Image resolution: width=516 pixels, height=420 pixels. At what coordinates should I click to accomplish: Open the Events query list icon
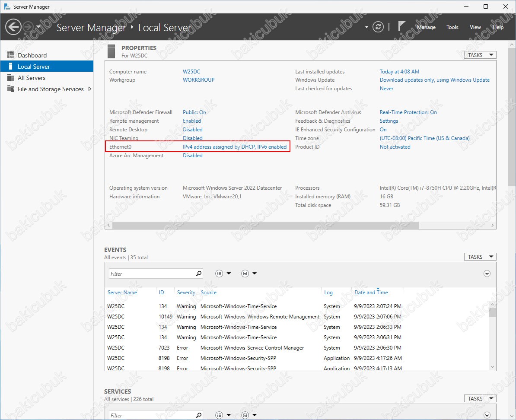coord(219,274)
